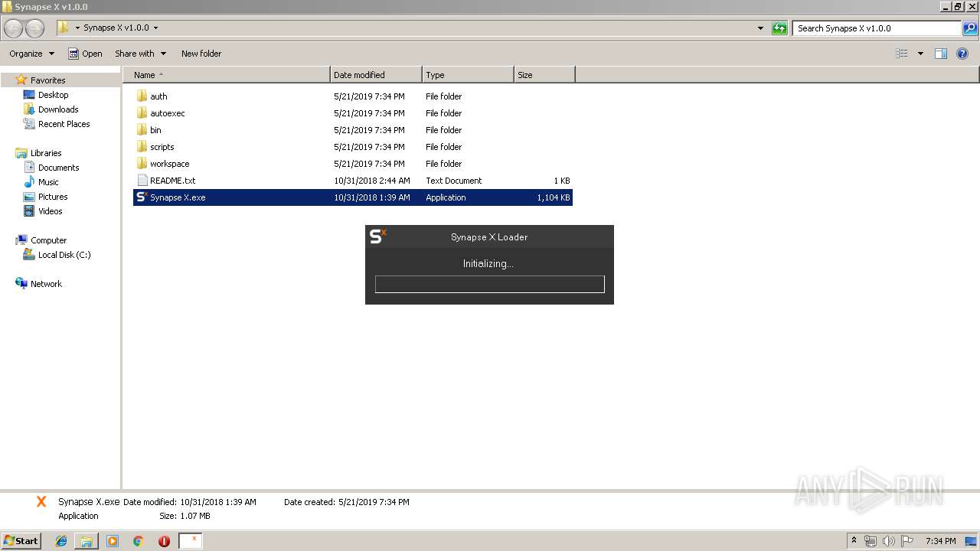Select the autoexec folder icon
This screenshot has width=980, height=551.
[x=142, y=113]
